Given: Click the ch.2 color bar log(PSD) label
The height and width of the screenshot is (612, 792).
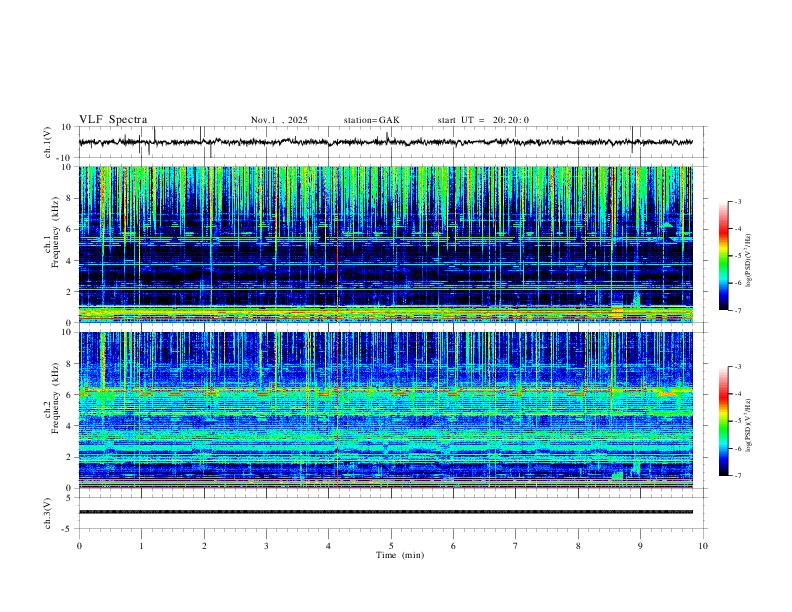Looking at the screenshot, I should [748, 425].
